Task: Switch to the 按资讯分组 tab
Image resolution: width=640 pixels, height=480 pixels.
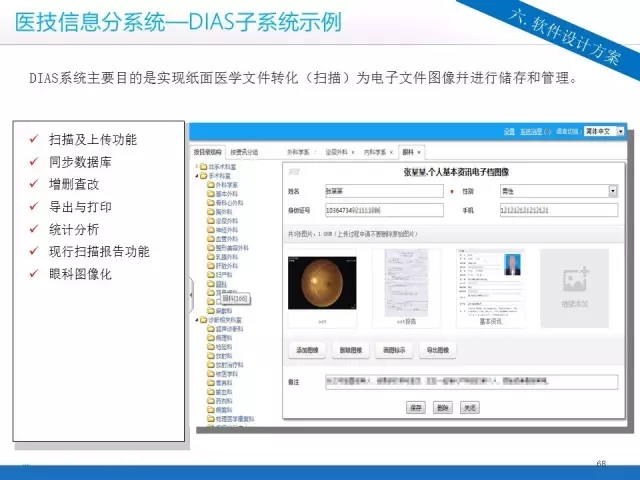Action: click(x=244, y=151)
